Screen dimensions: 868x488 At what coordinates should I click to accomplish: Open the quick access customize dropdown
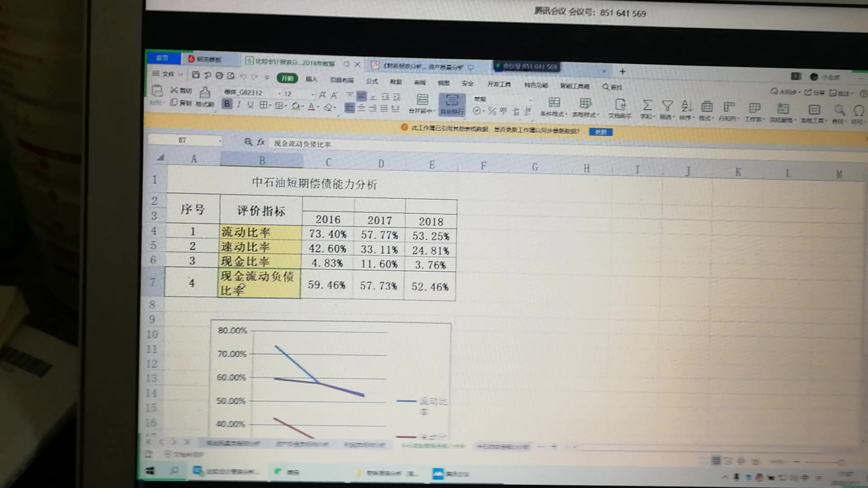[x=267, y=77]
